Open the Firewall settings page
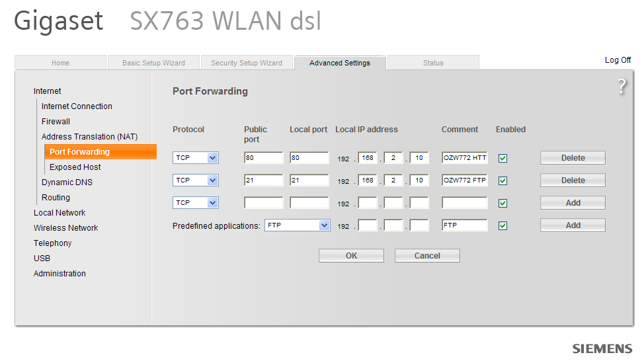The height and width of the screenshot is (361, 644). pyautogui.click(x=56, y=121)
